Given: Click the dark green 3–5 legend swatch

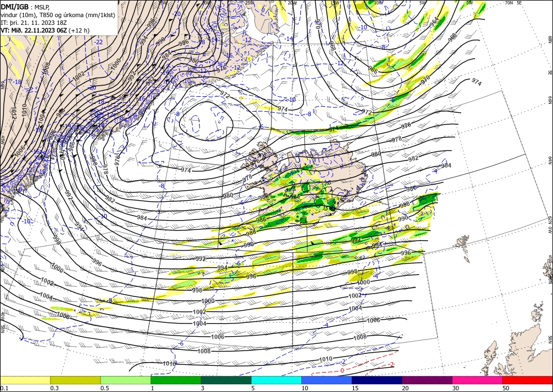Looking at the screenshot, I should (x=226, y=380).
